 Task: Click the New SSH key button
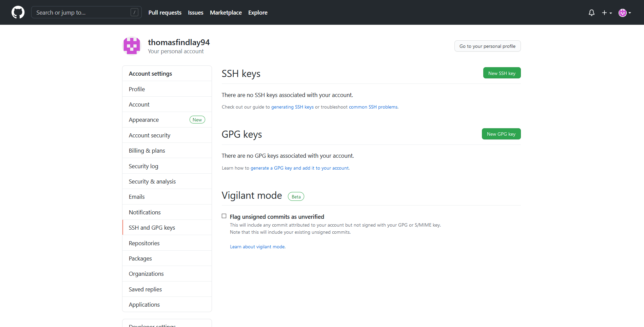[502, 73]
